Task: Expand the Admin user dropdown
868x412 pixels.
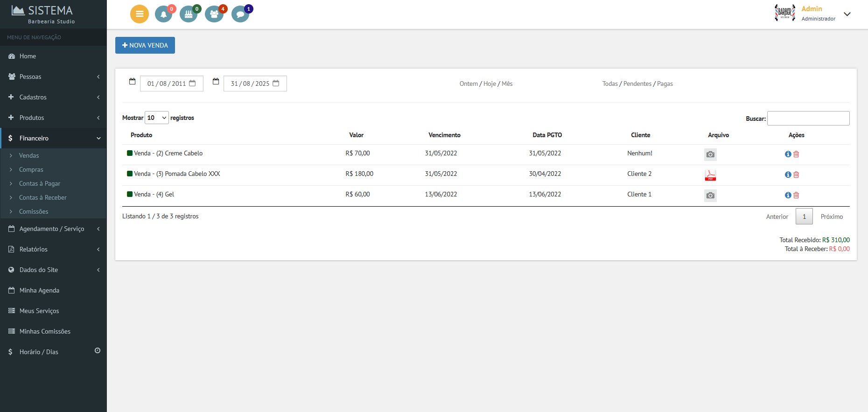Action: (x=847, y=14)
